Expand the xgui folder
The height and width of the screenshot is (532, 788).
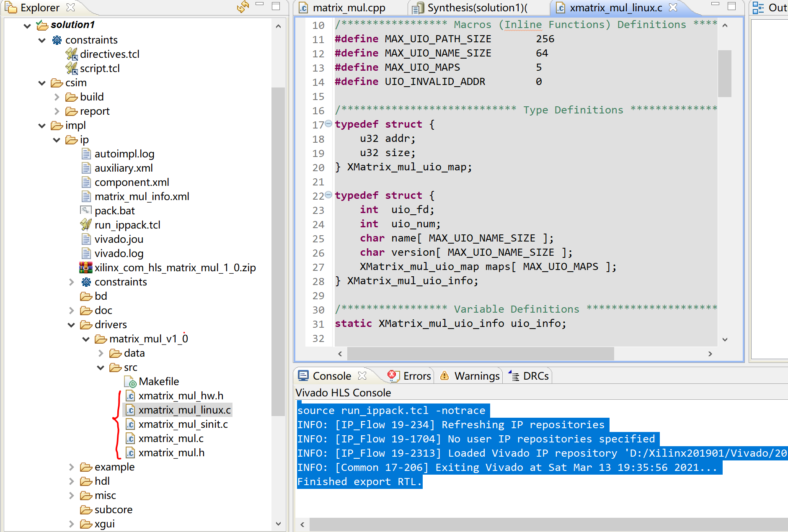[71, 524]
